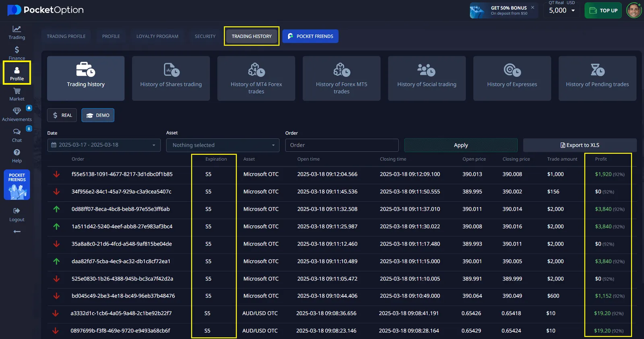This screenshot has height=339, width=644.
Task: Click the Apply filter button
Action: 460,145
